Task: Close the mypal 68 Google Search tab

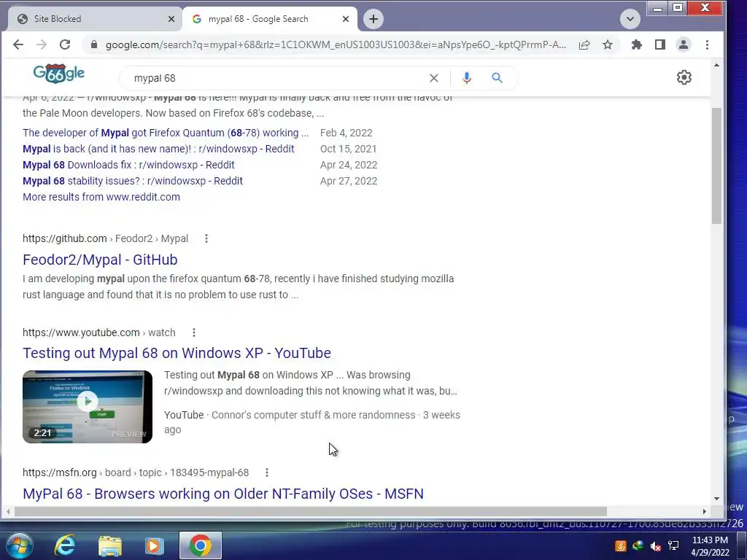Action: click(x=346, y=19)
